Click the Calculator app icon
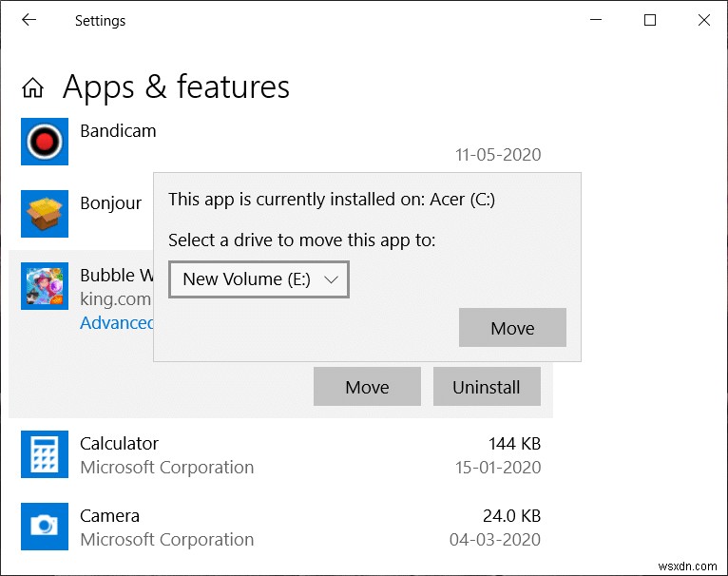This screenshot has height=576, width=728. [x=45, y=454]
